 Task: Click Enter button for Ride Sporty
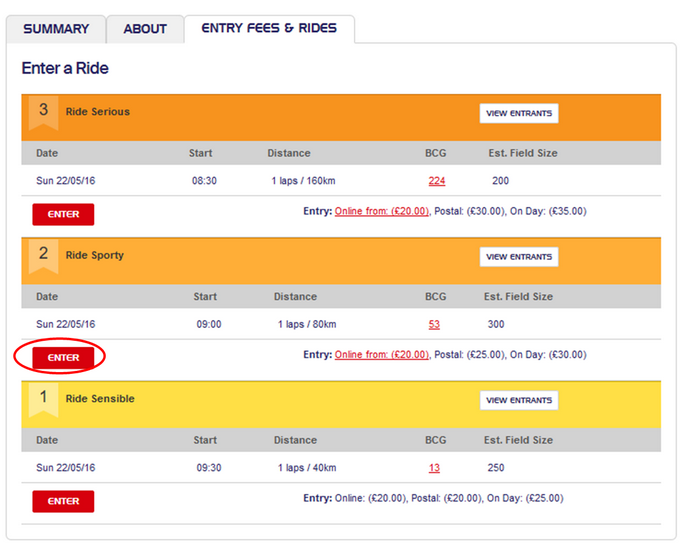click(x=63, y=358)
